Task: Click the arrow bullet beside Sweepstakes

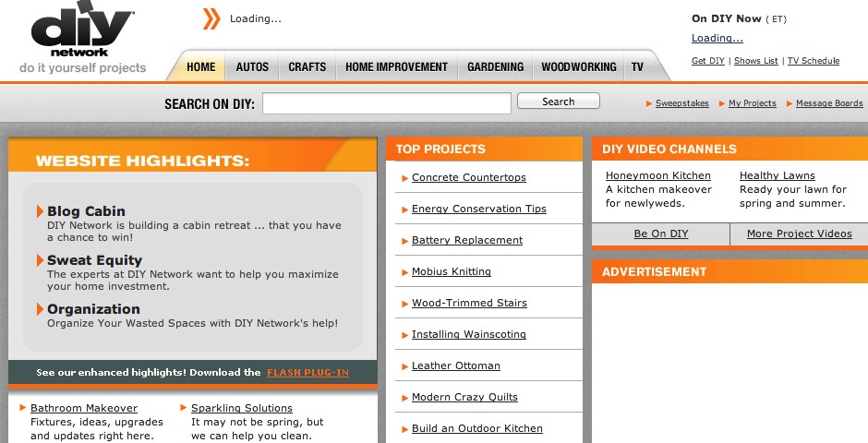Action: coord(649,103)
